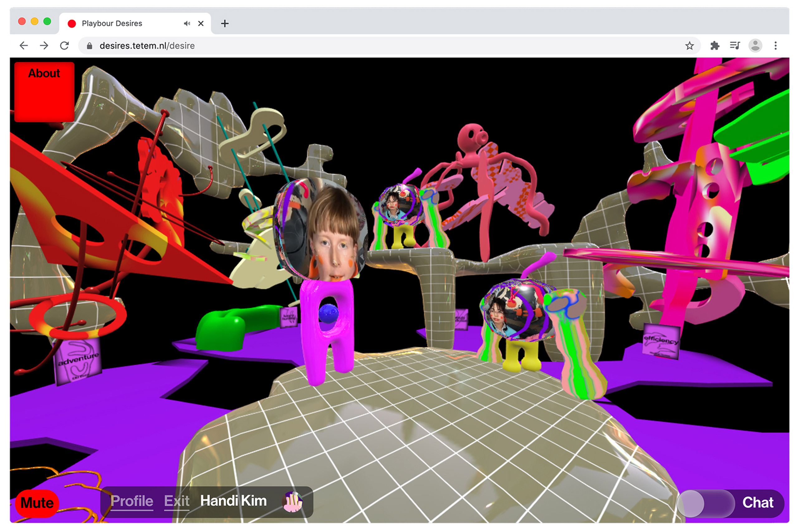Screen dimensions: 798x532
Task: Bookmark this page with the star icon
Action: click(689, 46)
